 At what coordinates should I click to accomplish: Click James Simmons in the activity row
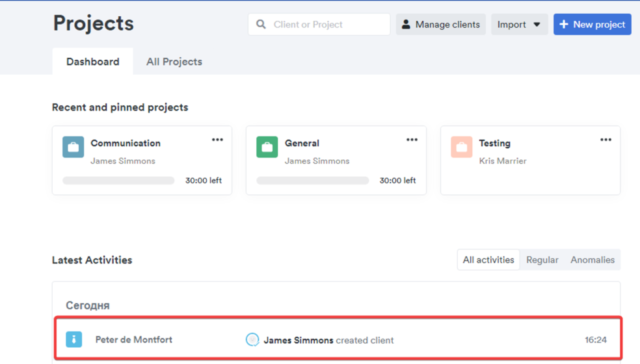coord(299,341)
